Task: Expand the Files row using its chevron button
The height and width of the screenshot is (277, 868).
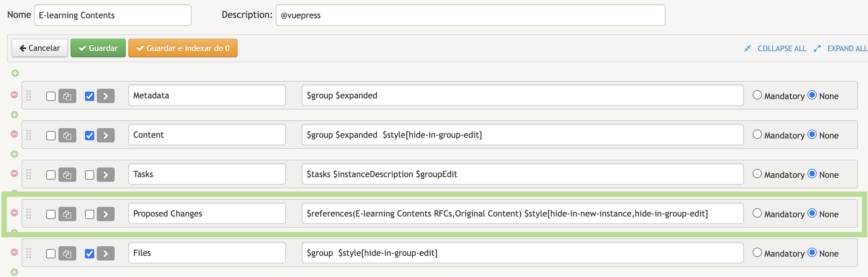Action: tap(106, 253)
